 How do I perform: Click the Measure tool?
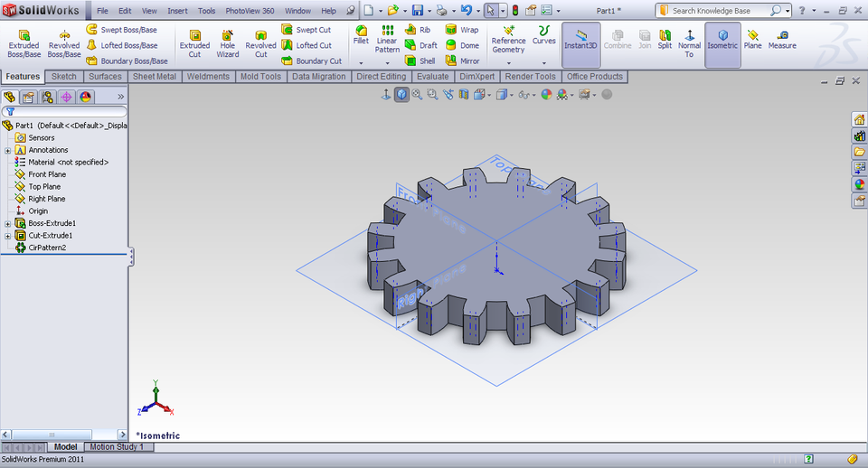782,39
